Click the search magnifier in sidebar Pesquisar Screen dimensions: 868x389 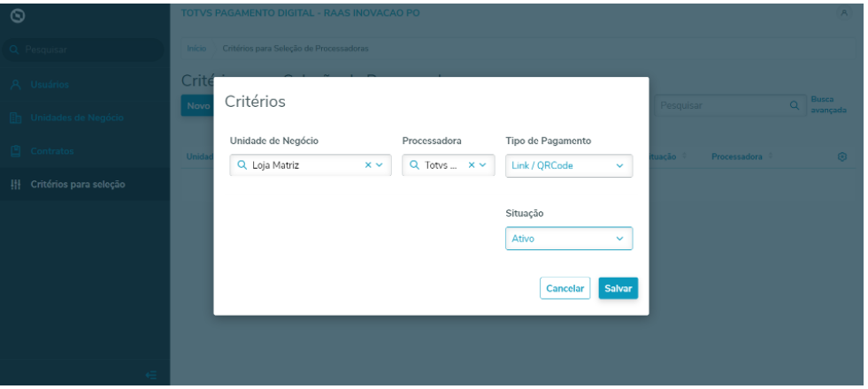click(15, 50)
